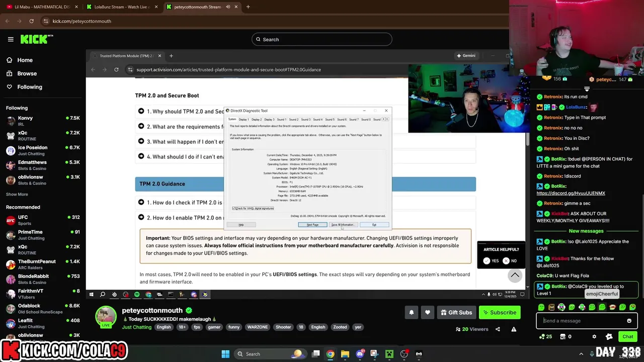This screenshot has width=644, height=362.
Task: Open a new browser tab
Action: [248, 7]
